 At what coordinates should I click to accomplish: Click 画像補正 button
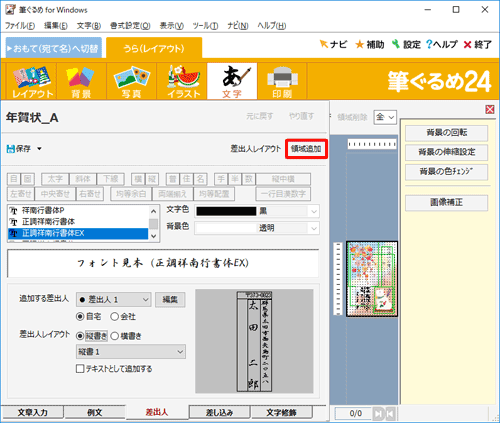coord(447,203)
